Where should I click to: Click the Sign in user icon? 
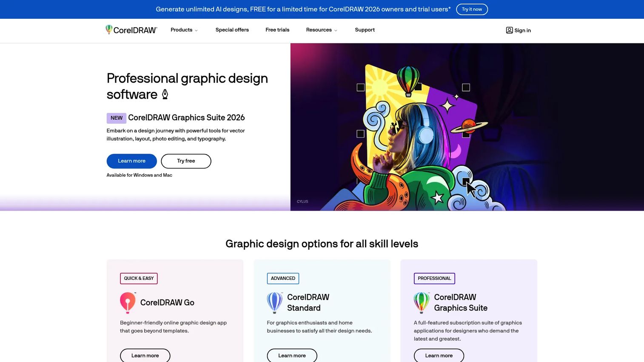(x=509, y=30)
